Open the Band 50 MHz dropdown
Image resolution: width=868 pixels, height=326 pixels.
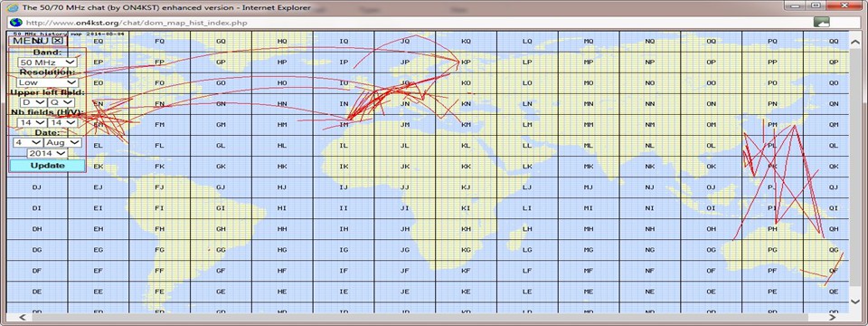coord(47,62)
